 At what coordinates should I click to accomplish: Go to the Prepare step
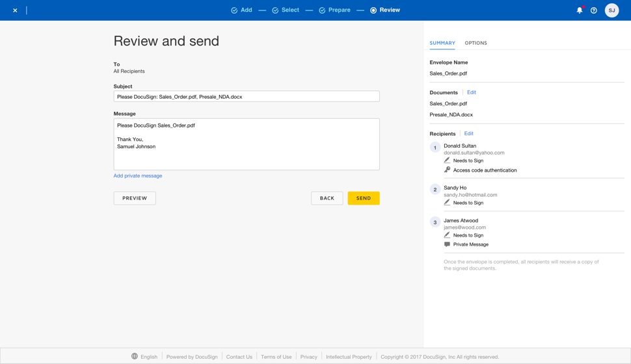click(339, 10)
